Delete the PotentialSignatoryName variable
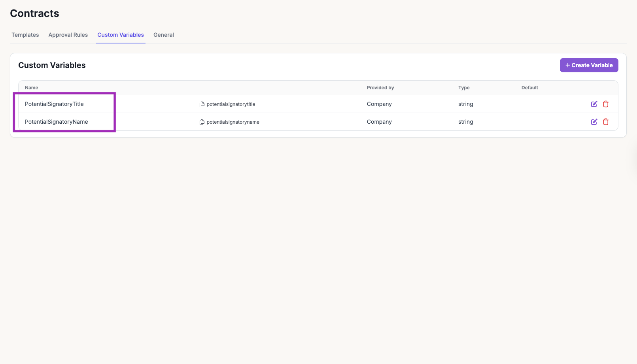This screenshot has width=637, height=364. point(605,122)
